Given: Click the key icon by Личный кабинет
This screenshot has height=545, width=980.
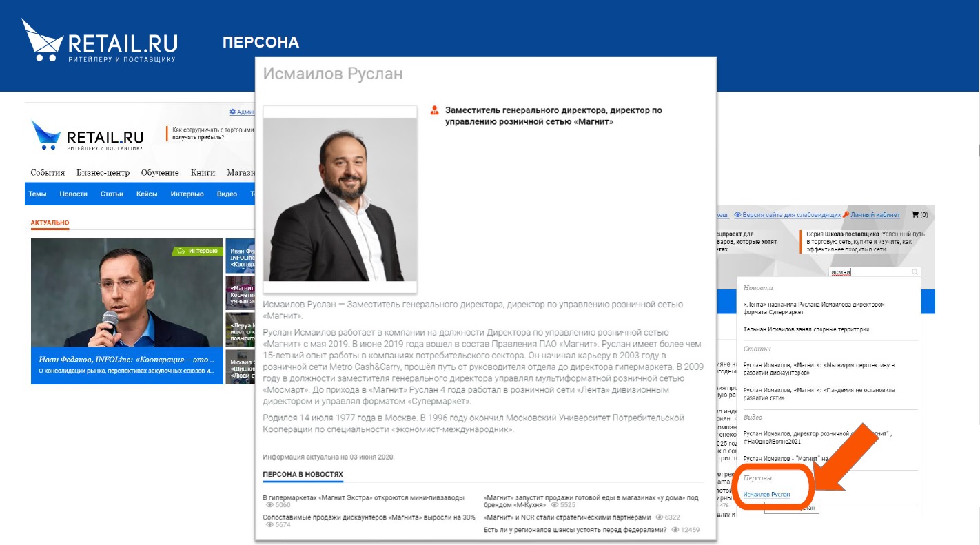Looking at the screenshot, I should tap(846, 215).
